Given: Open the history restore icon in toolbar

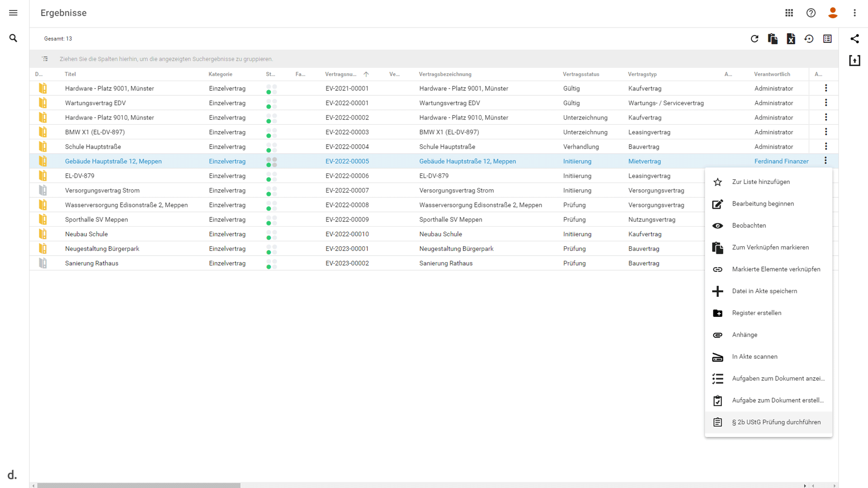Looking at the screenshot, I should point(809,39).
